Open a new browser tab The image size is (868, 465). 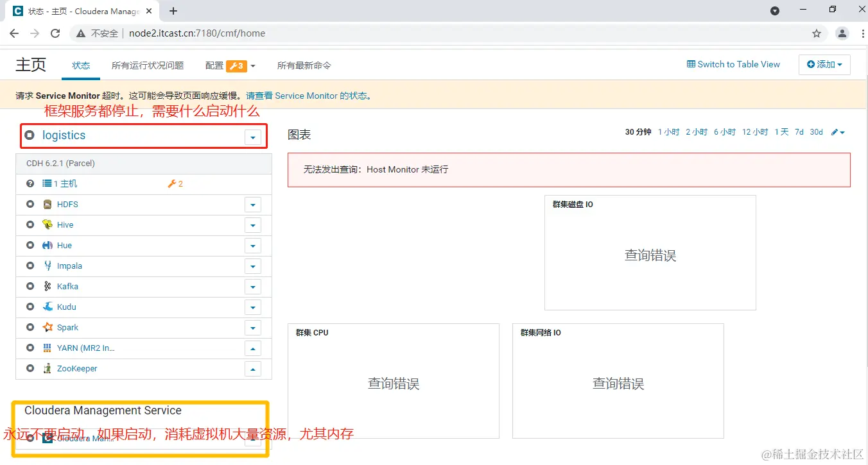point(173,11)
